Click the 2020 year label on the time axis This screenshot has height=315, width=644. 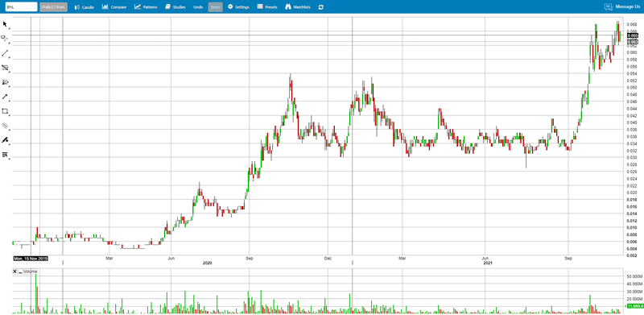click(x=208, y=263)
